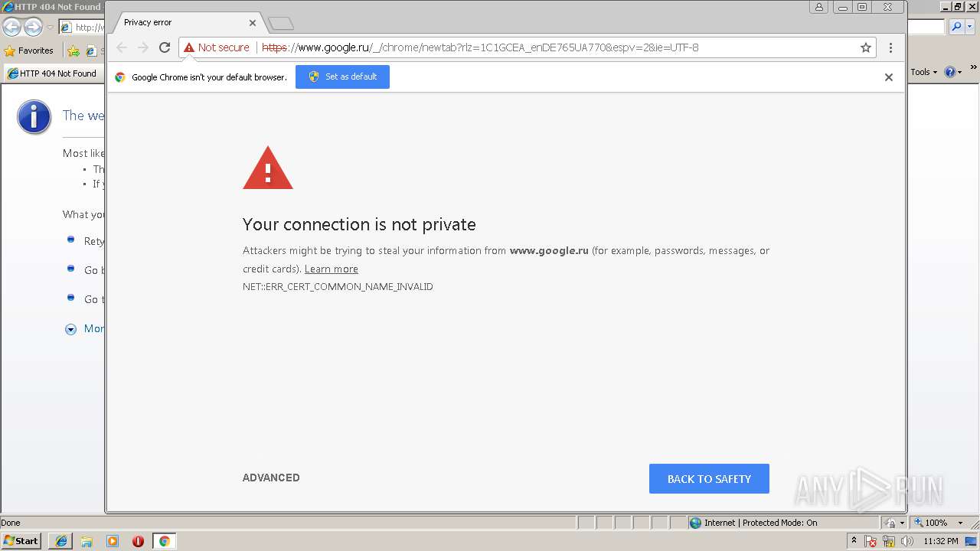Click the ADVANCED link
Screen dimensions: 980x551
point(271,478)
